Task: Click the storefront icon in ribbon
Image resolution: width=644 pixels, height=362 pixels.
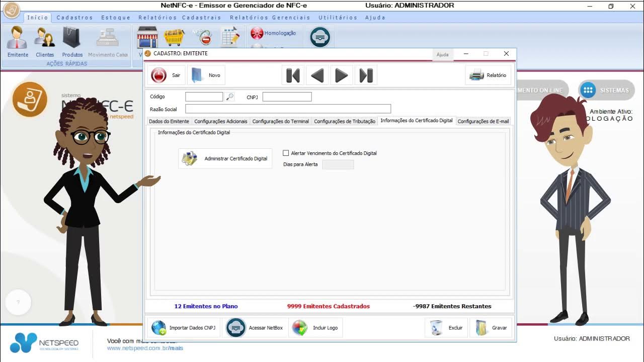Action: [147, 38]
